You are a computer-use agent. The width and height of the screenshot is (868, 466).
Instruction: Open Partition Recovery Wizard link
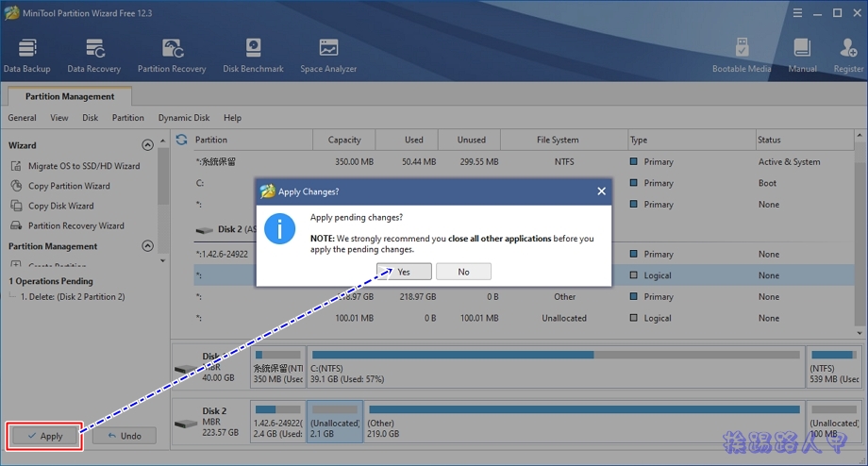(x=76, y=225)
